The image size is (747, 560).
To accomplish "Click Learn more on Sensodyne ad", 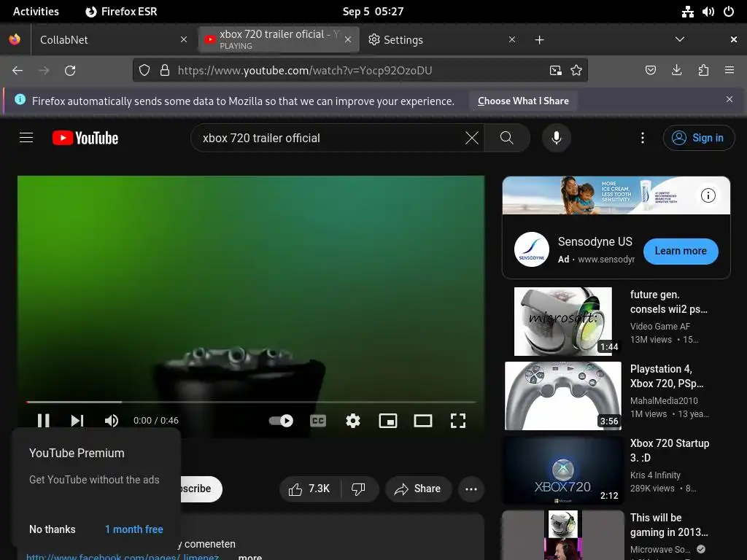I will [681, 251].
